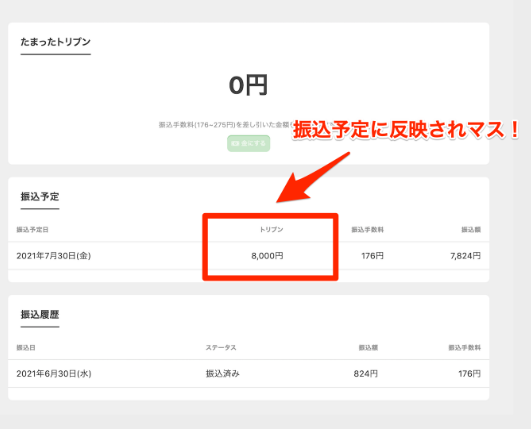Image resolution: width=531 pixels, height=429 pixels.
Task: Click the banknote icon in green button
Action: point(235,144)
